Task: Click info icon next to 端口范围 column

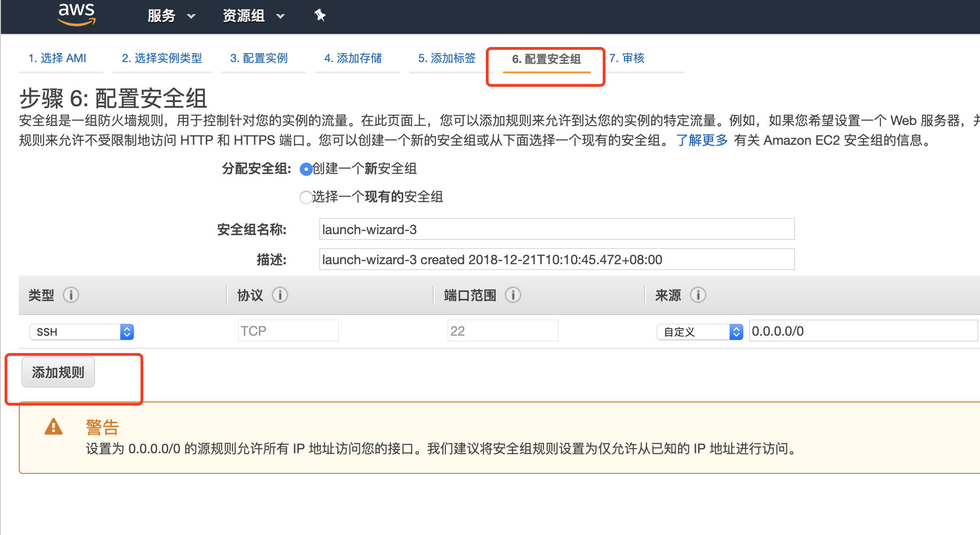Action: [x=513, y=295]
